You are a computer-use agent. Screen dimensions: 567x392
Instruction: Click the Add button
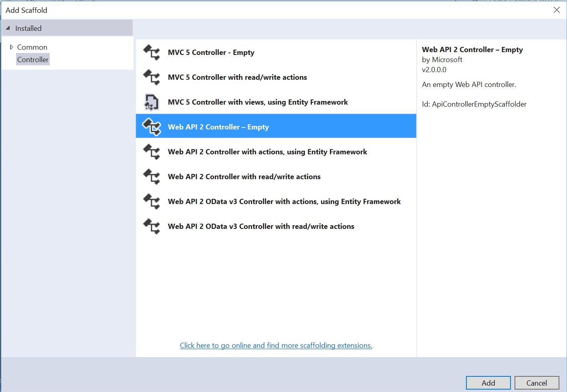(488, 383)
